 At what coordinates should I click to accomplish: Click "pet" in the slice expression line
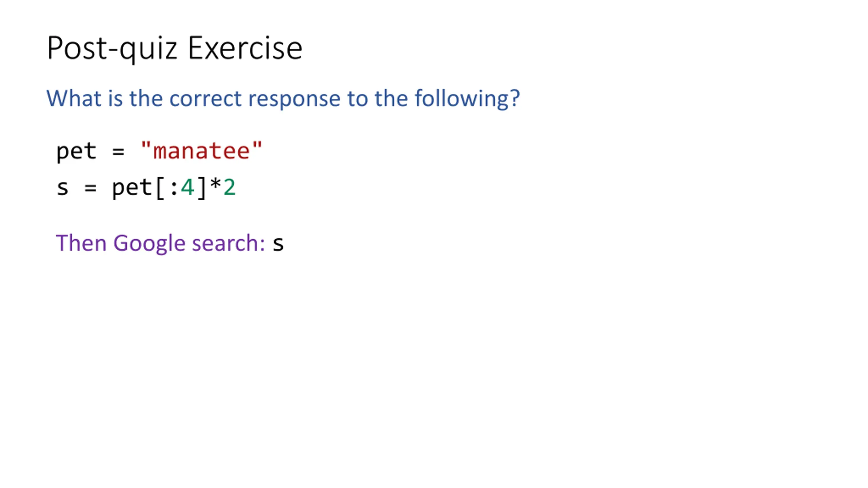[132, 188]
